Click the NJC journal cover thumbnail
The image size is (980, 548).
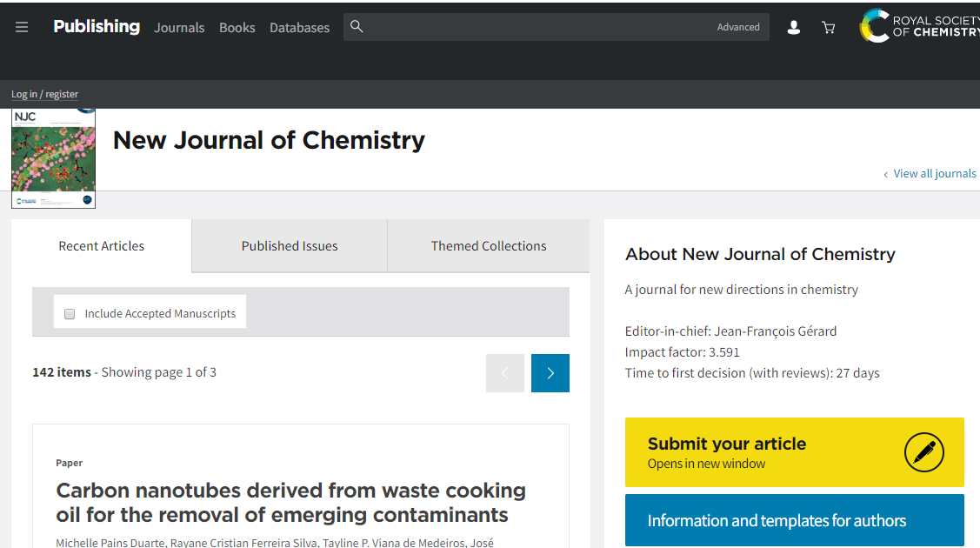point(53,158)
